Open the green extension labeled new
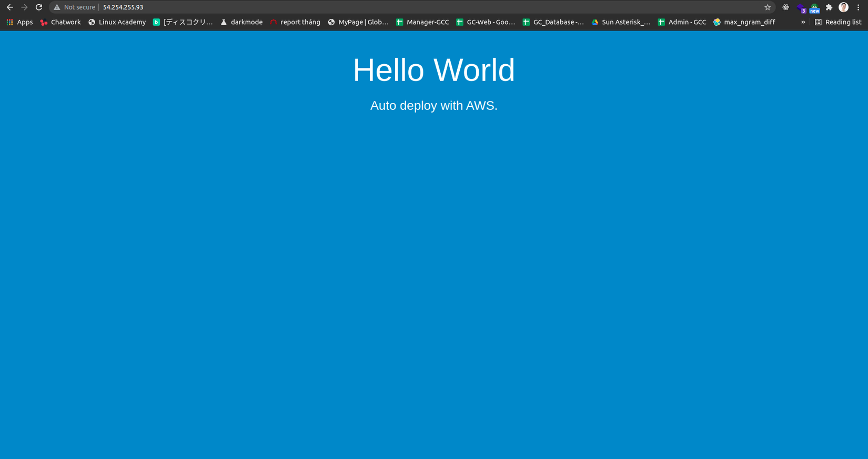 [814, 8]
